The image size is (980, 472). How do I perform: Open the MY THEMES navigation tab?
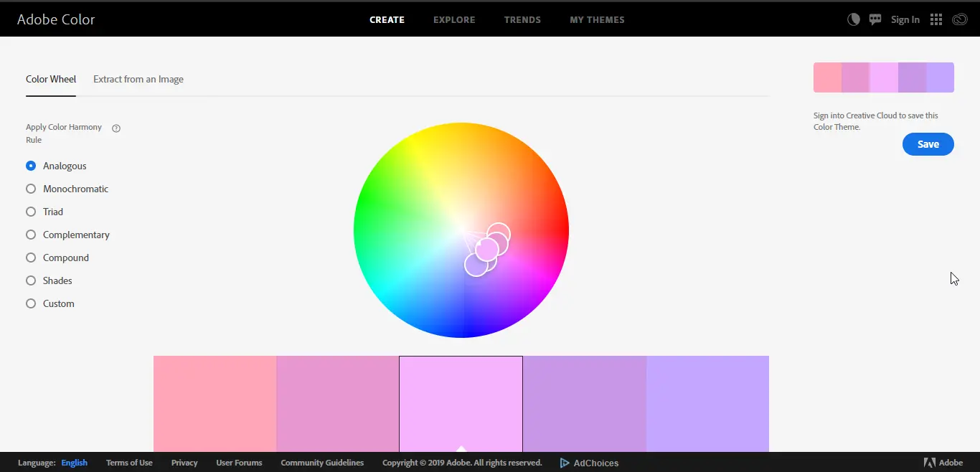(597, 20)
